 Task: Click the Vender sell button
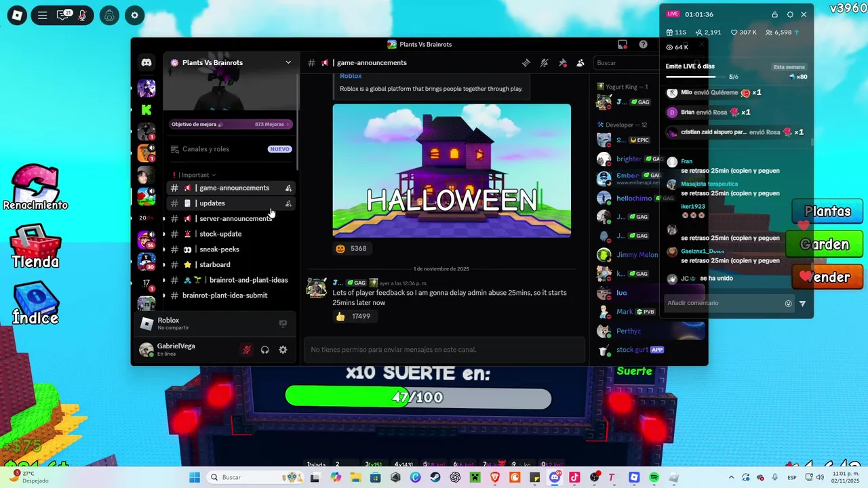coord(827,277)
